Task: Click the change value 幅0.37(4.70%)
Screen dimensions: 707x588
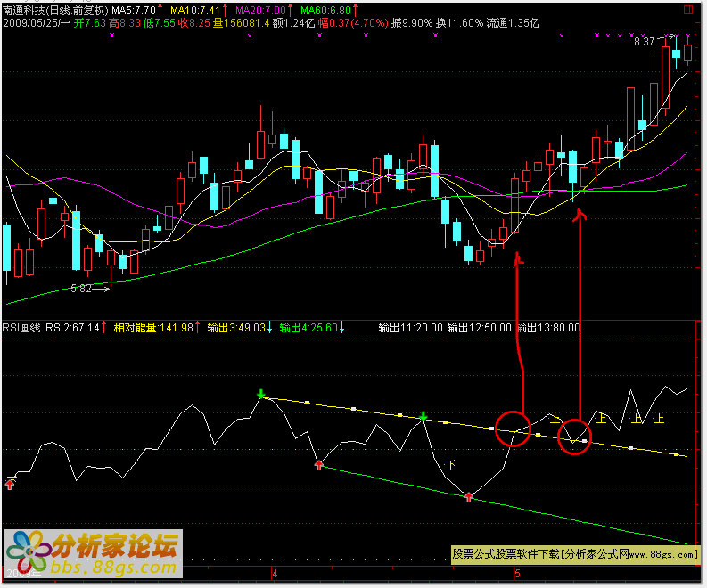Action: [x=353, y=23]
